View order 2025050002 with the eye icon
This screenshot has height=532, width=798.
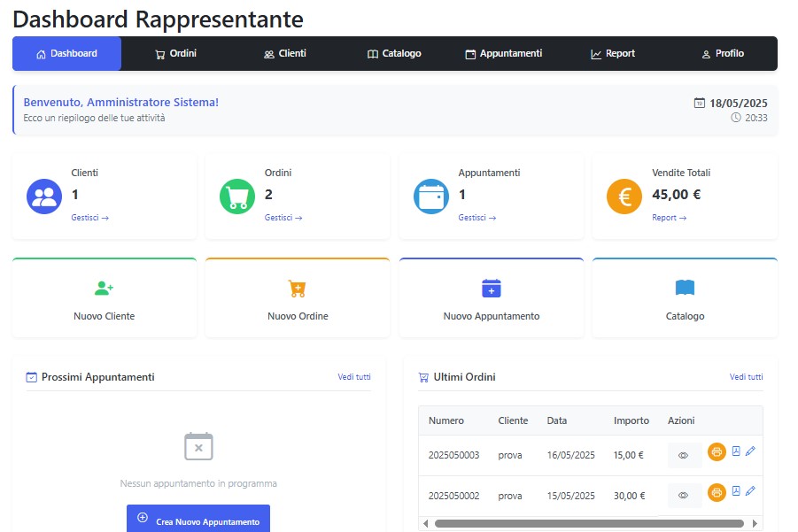[683, 496]
